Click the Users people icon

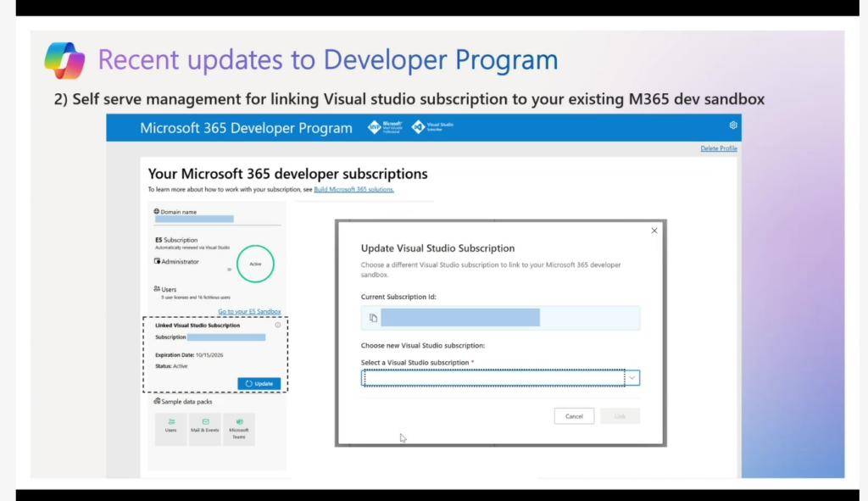(157, 288)
